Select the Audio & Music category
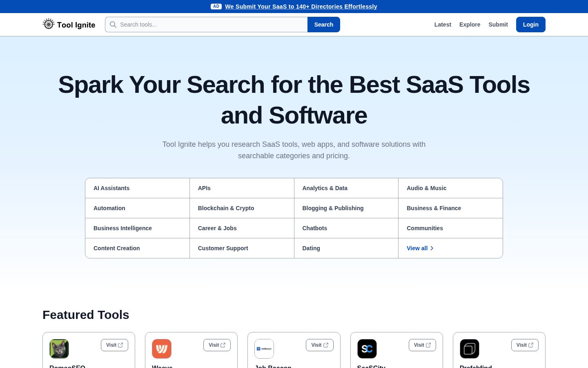This screenshot has width=588, height=368. click(450, 188)
